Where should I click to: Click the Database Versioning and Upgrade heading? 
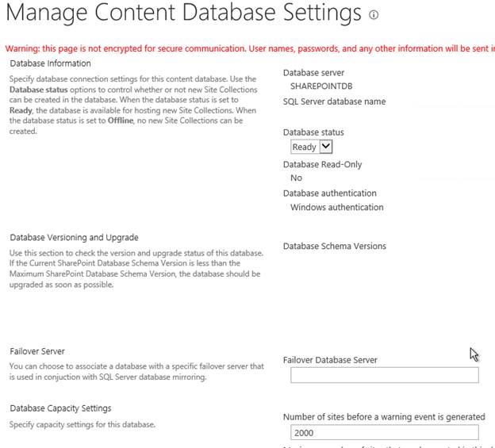click(74, 237)
